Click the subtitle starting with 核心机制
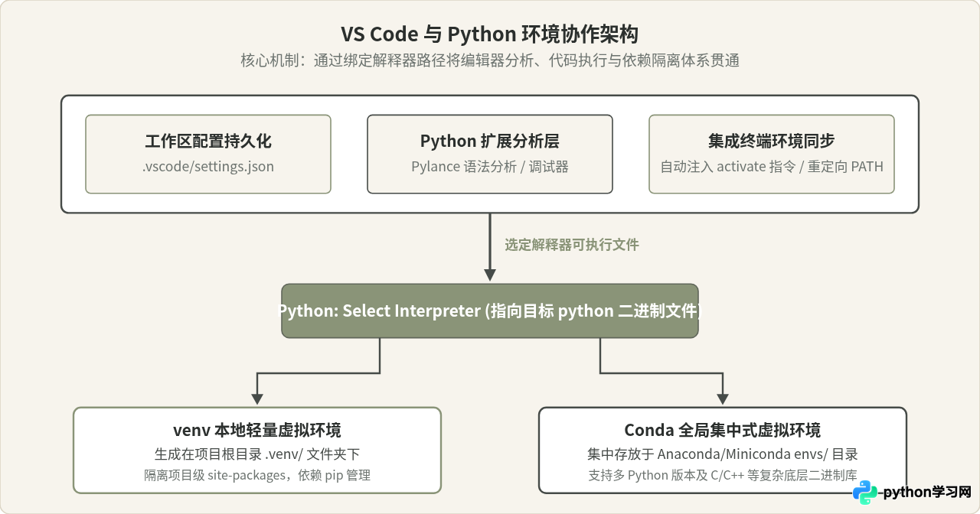Image resolution: width=980 pixels, height=514 pixels. (x=490, y=60)
